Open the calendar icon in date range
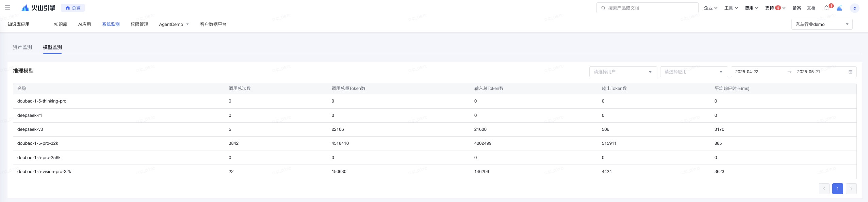868x202 pixels. click(850, 72)
